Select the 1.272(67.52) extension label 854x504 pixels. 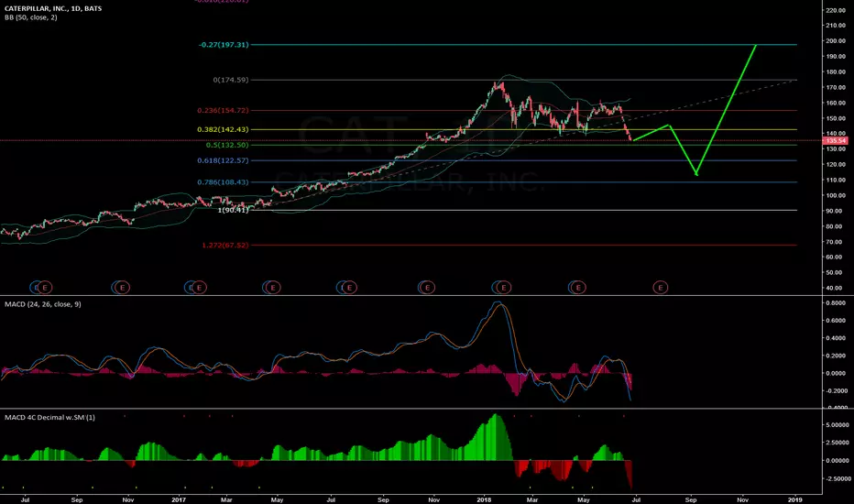pyautogui.click(x=224, y=246)
